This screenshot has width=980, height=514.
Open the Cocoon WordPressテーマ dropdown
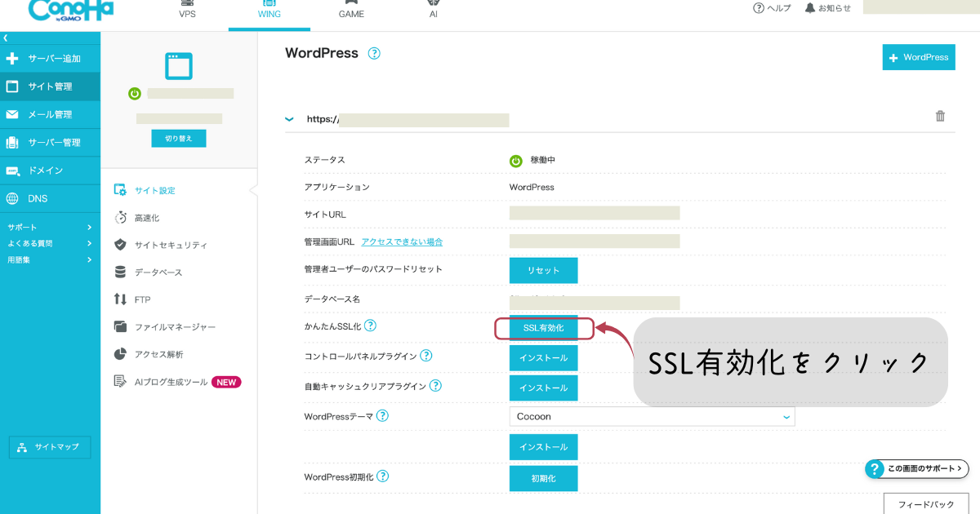pos(652,417)
